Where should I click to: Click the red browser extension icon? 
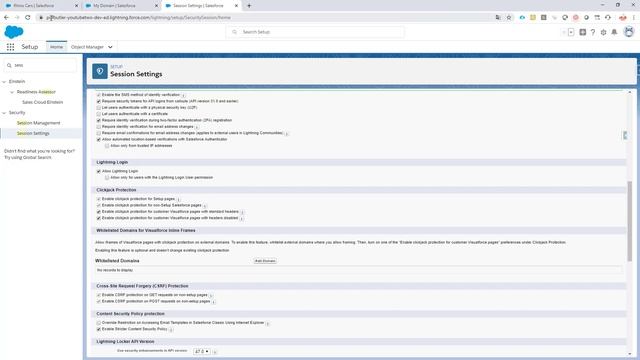[576, 18]
